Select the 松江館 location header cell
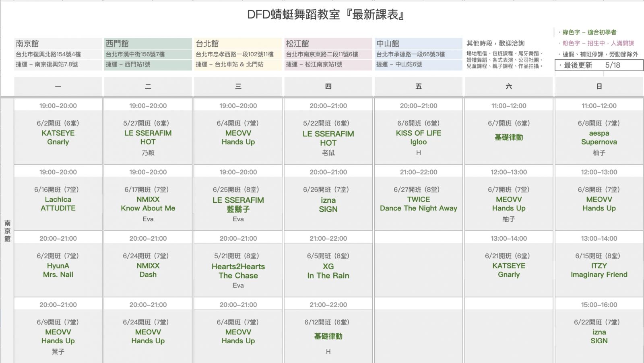Image resolution: width=644 pixels, height=363 pixels. coord(328,43)
